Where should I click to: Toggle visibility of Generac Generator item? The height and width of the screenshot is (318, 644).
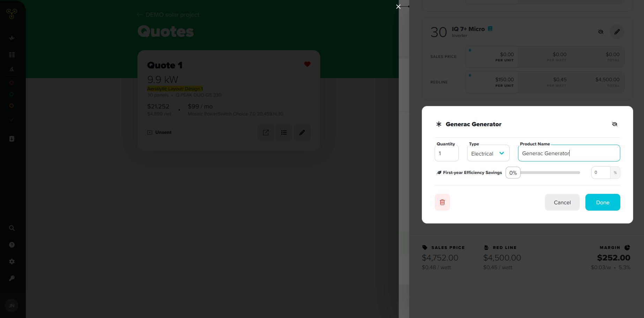pos(615,124)
